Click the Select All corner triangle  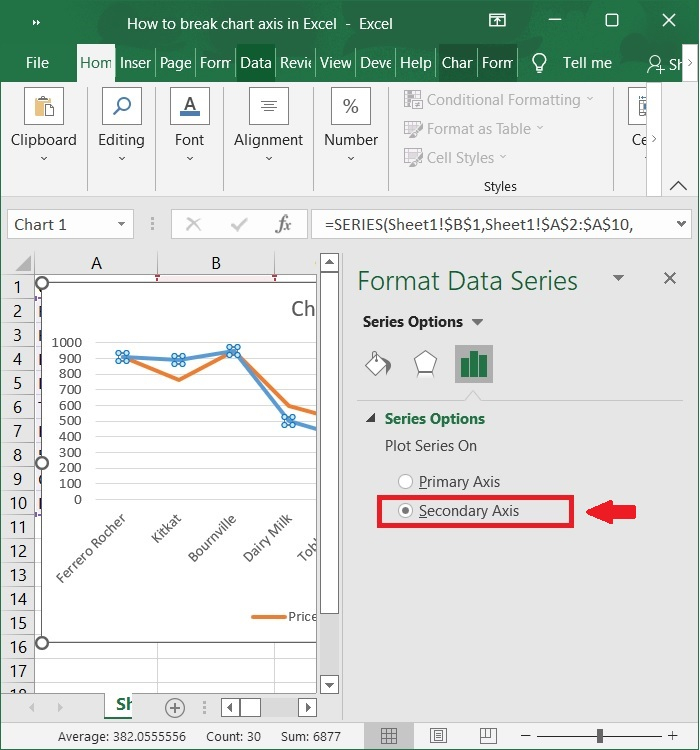(x=23, y=263)
